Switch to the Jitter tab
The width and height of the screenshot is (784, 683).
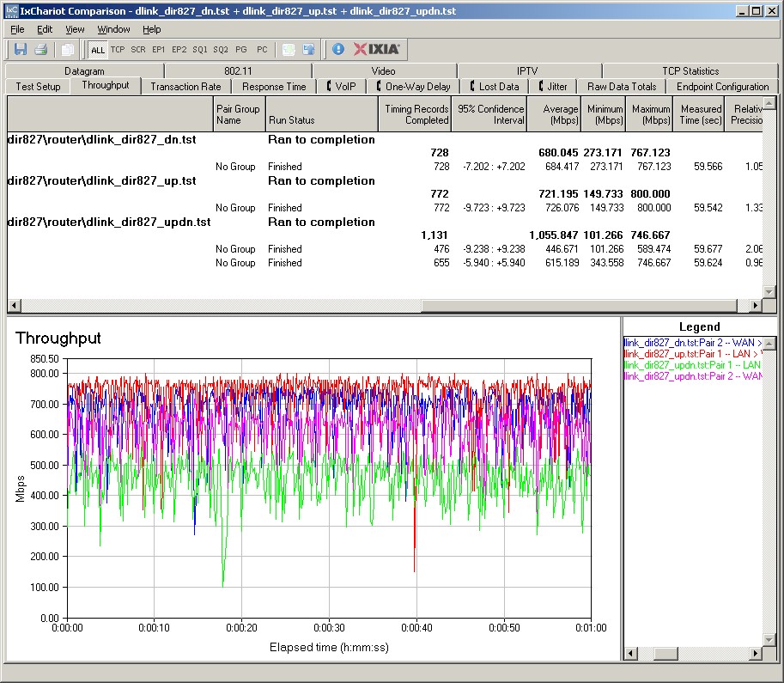click(x=553, y=87)
